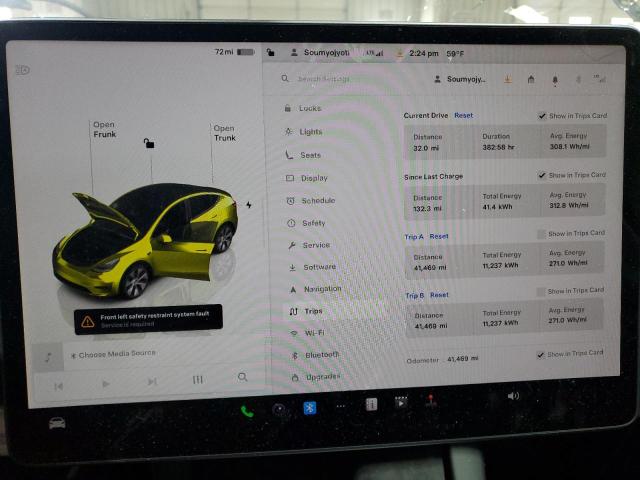Image resolution: width=640 pixels, height=480 pixels.
Task: Rename Trip B by its label
Action: point(415,296)
